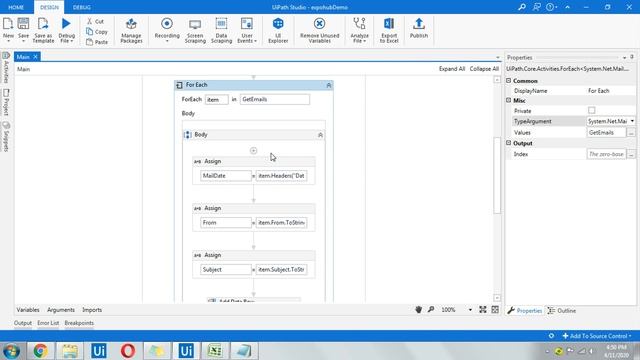Screen dimensions: 640x360
Task: Click the MailDate assign target field
Action: coord(226,176)
